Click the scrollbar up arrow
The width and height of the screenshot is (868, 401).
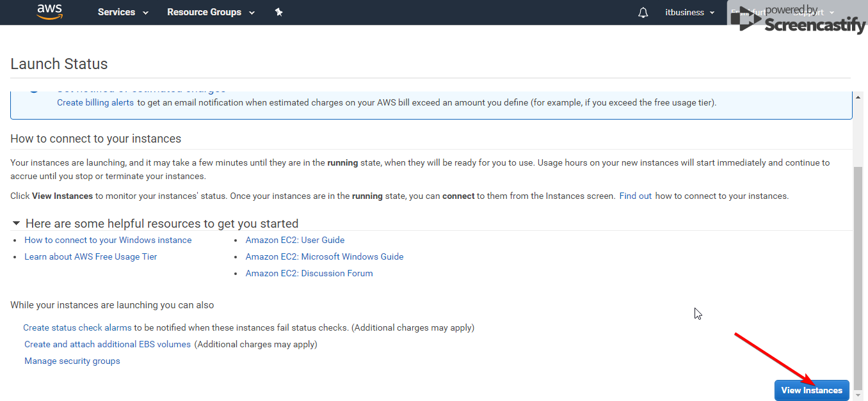[858, 96]
